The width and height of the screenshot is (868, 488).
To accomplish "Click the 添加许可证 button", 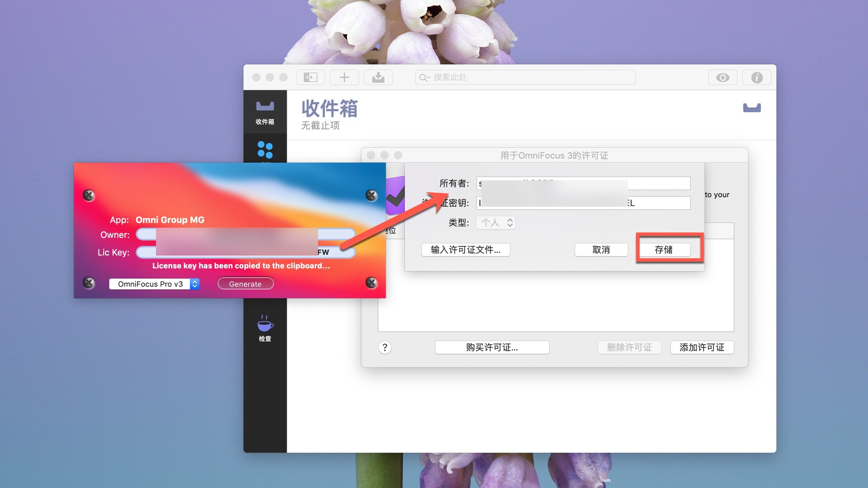I will click(702, 347).
